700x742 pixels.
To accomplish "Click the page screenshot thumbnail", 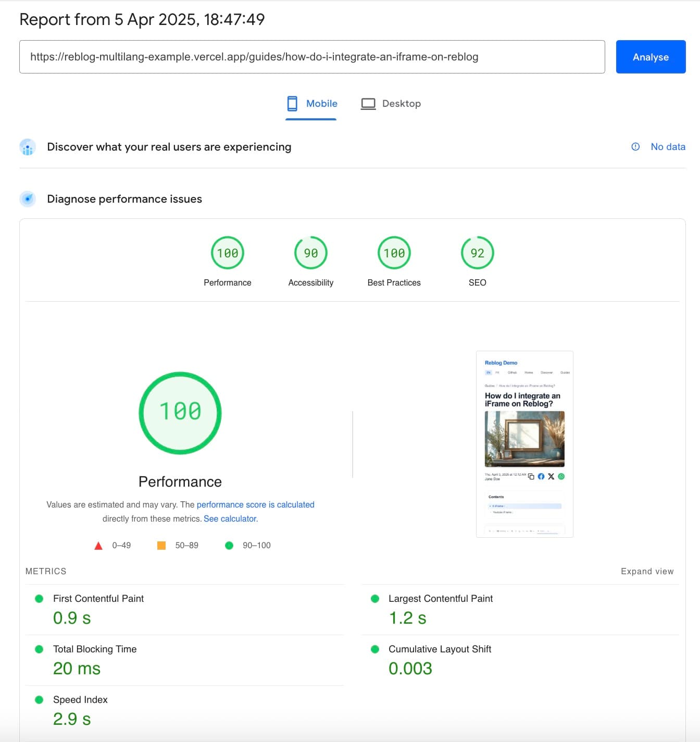I will click(524, 444).
